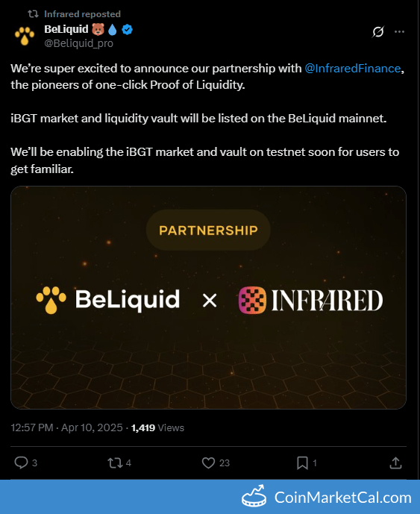Click the BeLiquid paw profile avatar
Viewport: 420px width, 514px height.
coord(25,36)
